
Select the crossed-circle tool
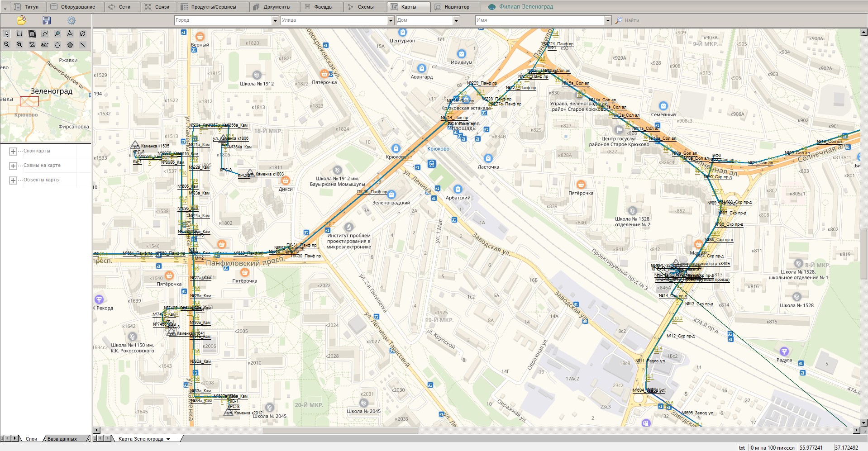(x=82, y=33)
